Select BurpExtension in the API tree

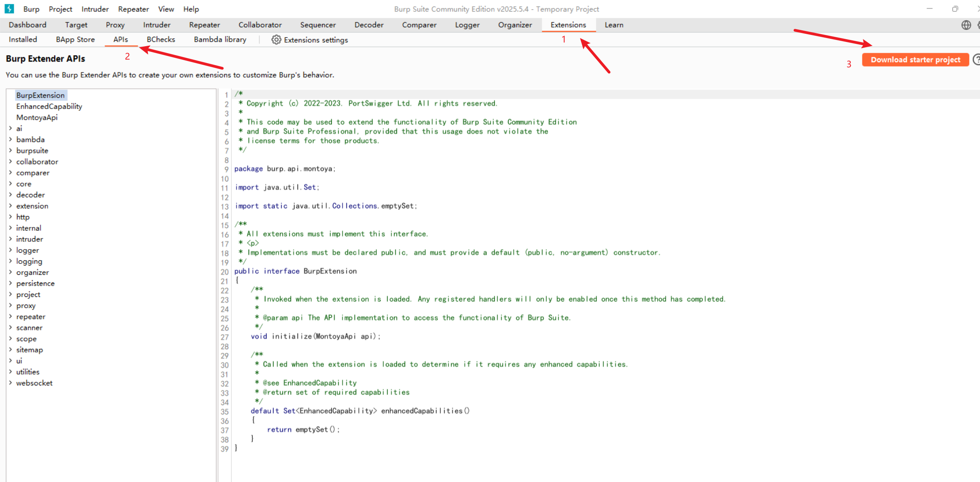pyautogui.click(x=40, y=95)
